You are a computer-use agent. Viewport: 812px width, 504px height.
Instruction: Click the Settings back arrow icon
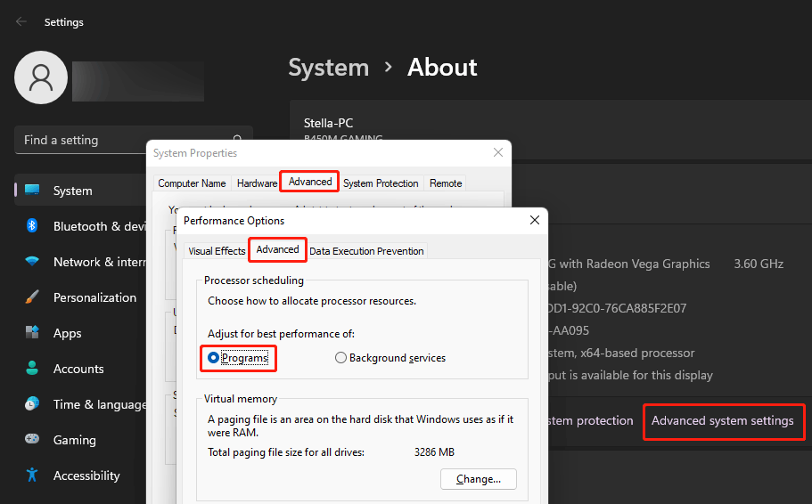[21, 21]
